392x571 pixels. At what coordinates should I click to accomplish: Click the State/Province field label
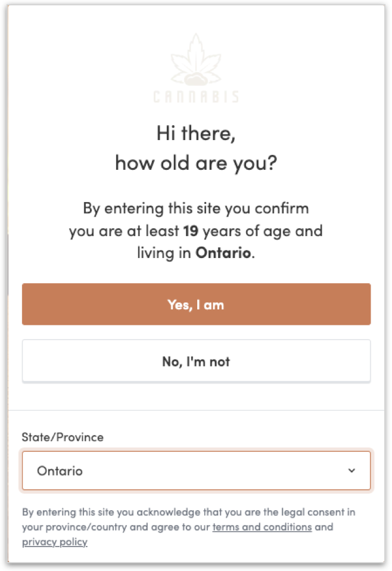click(63, 437)
